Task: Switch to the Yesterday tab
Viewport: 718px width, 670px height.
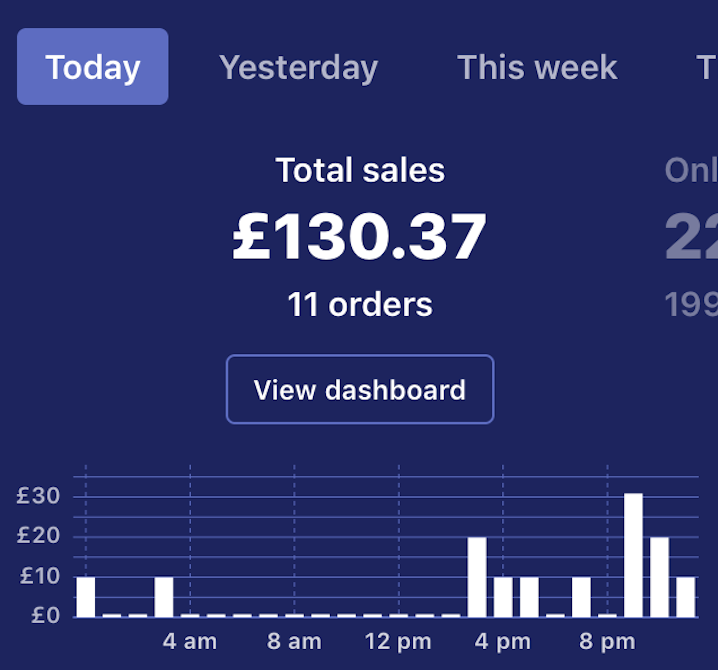Action: pos(298,67)
